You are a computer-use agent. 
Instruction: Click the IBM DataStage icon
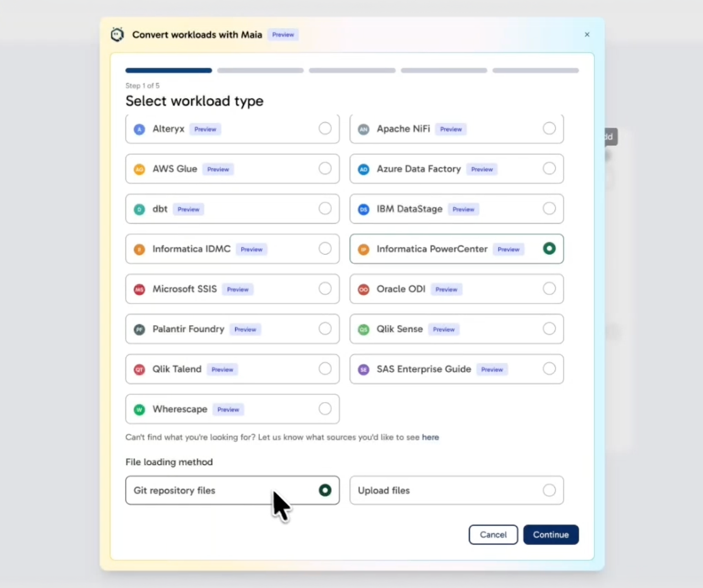coord(363,210)
